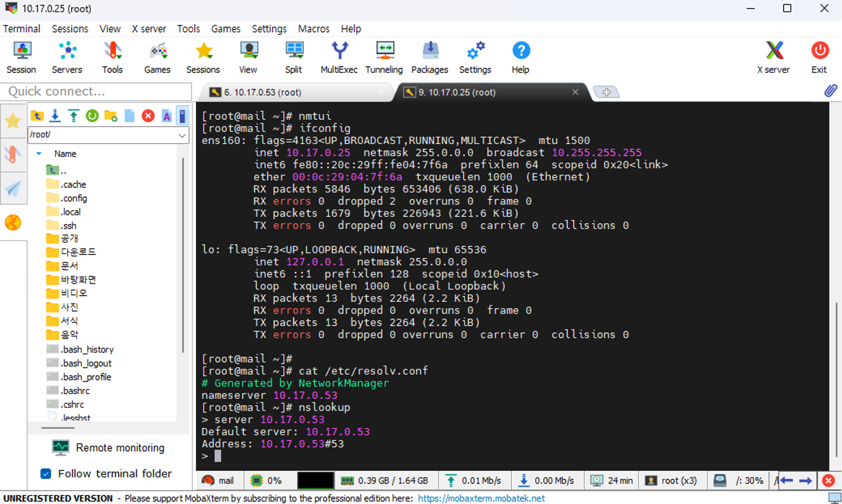Image resolution: width=842 pixels, height=504 pixels.
Task: Open the sidebar paper plane Macros icon
Action: click(13, 188)
